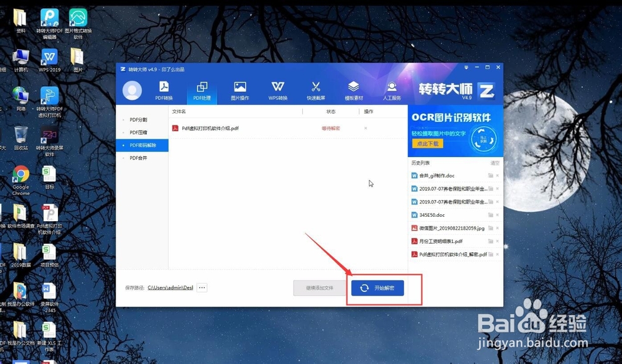The height and width of the screenshot is (364, 622).
Task: Select the PDF处理 toolbar tab
Action: click(x=202, y=90)
